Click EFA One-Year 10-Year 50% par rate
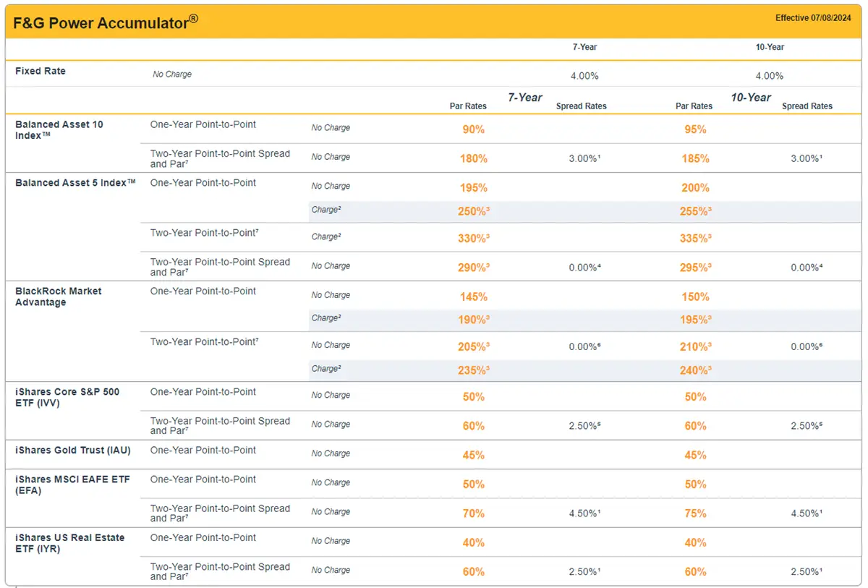868x588 pixels. [x=696, y=485]
